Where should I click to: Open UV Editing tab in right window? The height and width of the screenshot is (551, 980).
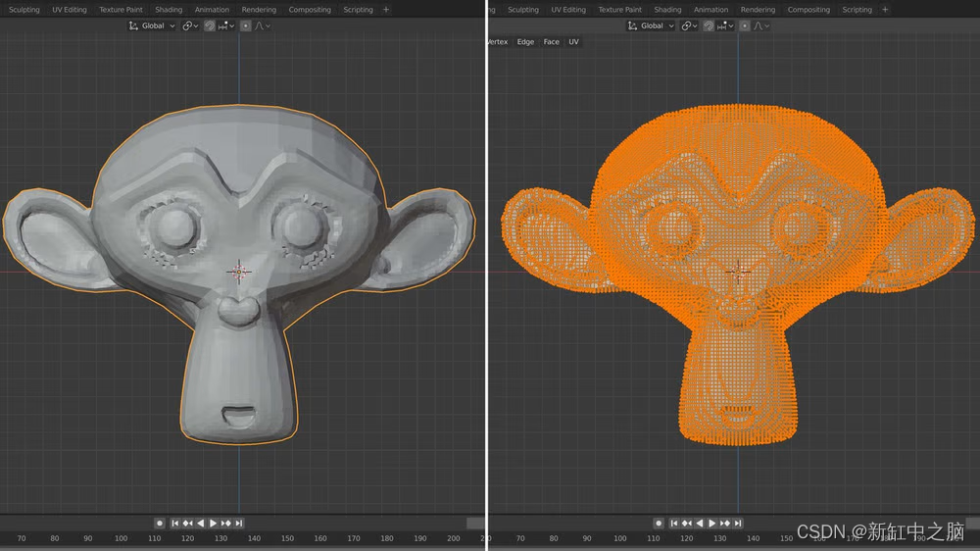568,10
